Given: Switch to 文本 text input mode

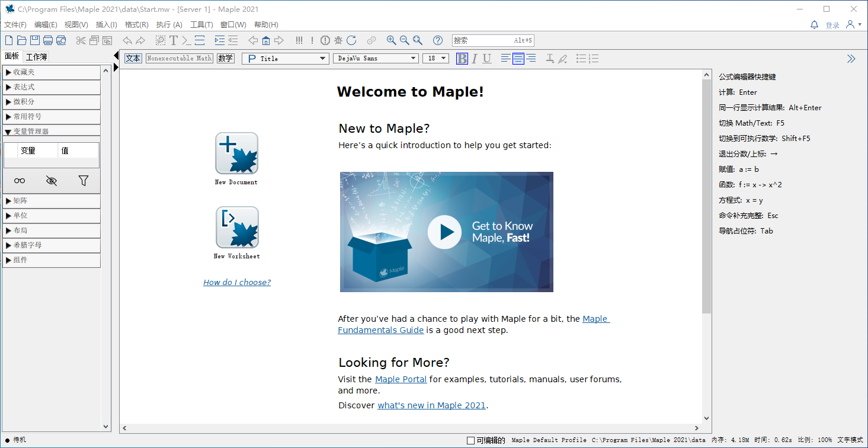Looking at the screenshot, I should point(133,58).
